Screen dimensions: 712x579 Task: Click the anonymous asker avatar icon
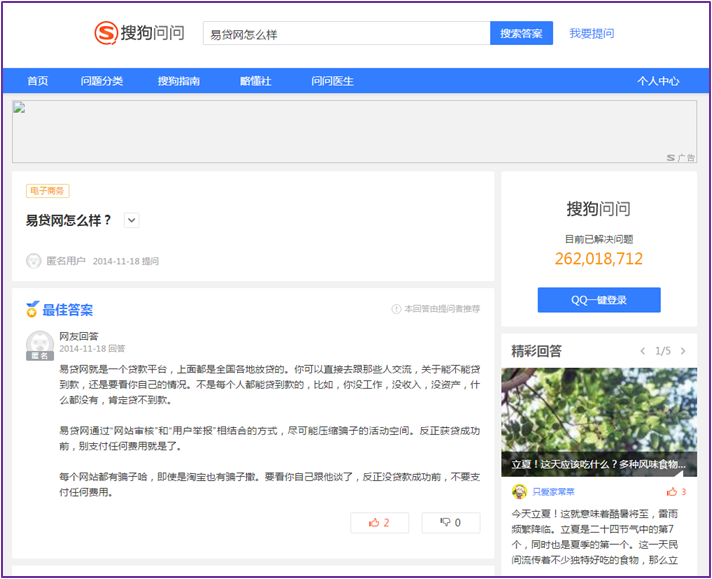click(x=33, y=261)
